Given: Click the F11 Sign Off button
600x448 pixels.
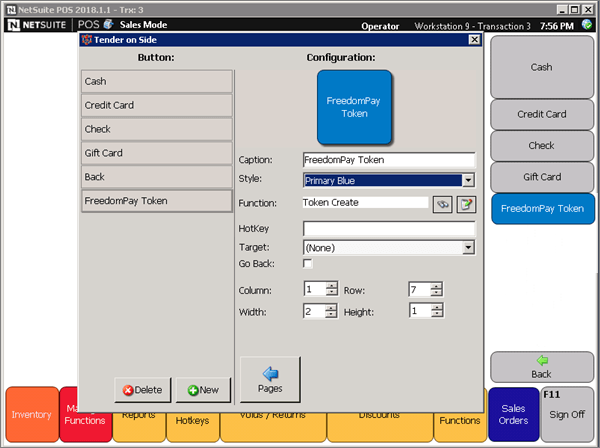Looking at the screenshot, I should (567, 414).
